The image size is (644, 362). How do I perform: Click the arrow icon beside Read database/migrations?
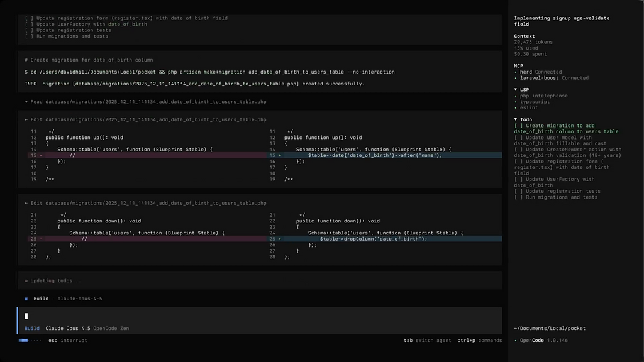click(x=26, y=101)
